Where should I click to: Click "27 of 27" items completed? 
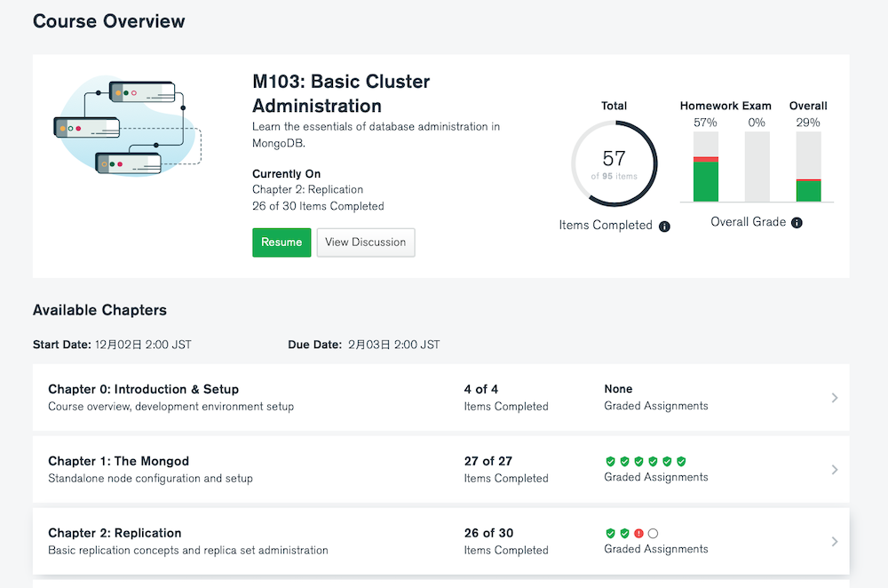(488, 461)
